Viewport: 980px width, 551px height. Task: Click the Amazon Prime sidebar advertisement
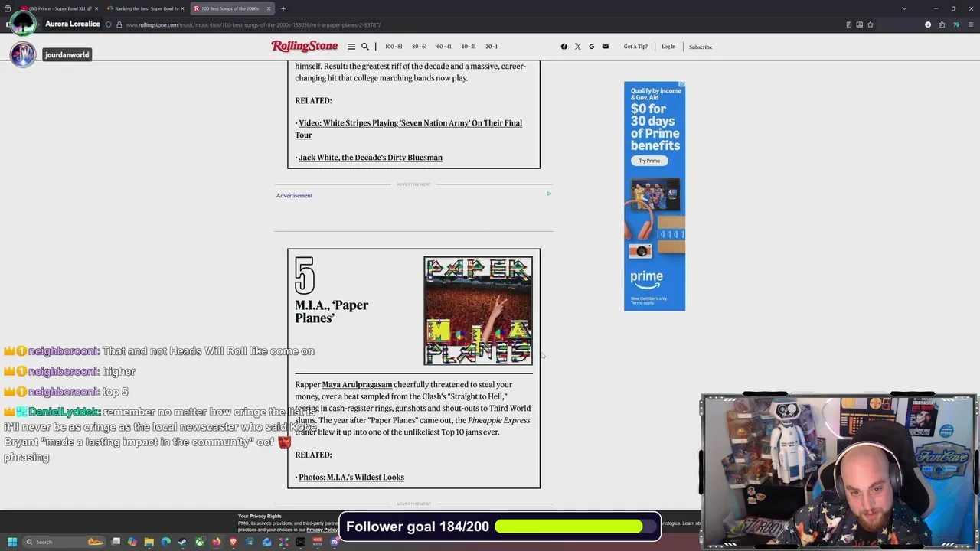coord(655,196)
